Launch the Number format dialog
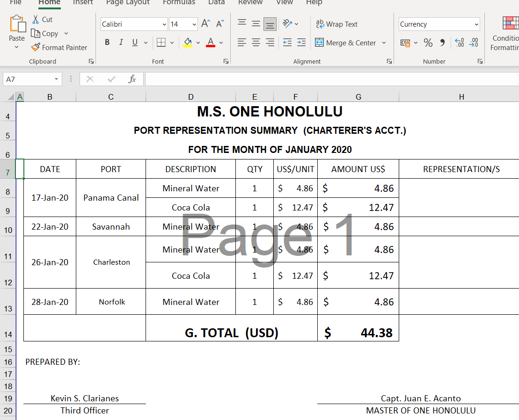 [x=480, y=62]
